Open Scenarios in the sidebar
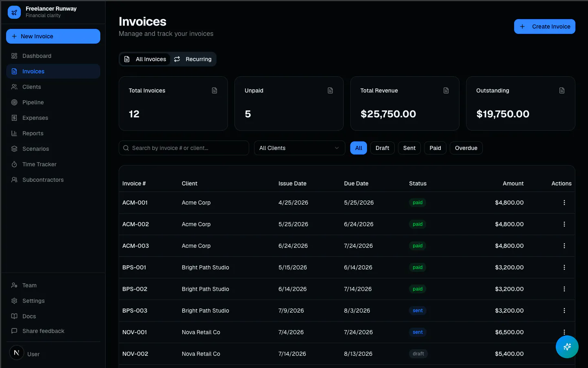The width and height of the screenshot is (588, 368). pos(53,149)
